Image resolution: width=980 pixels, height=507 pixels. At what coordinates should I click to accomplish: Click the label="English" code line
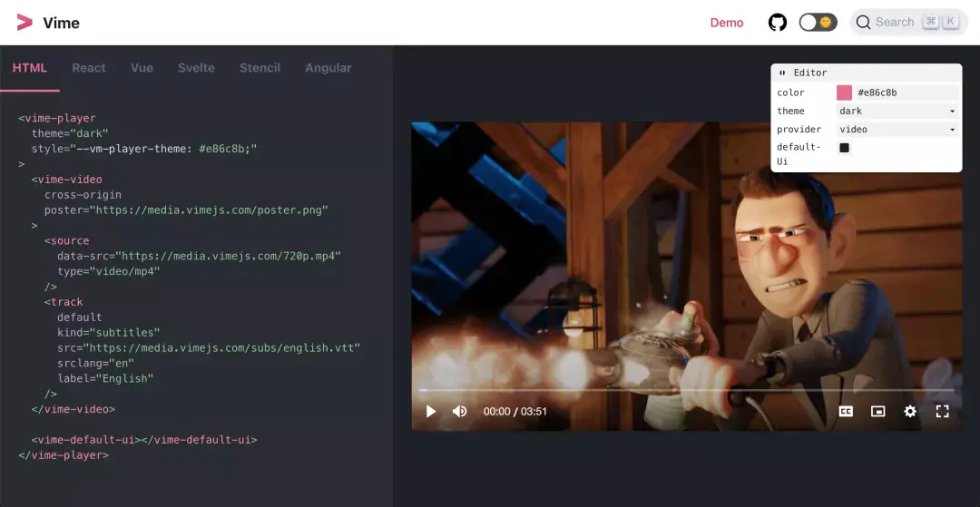(x=105, y=378)
